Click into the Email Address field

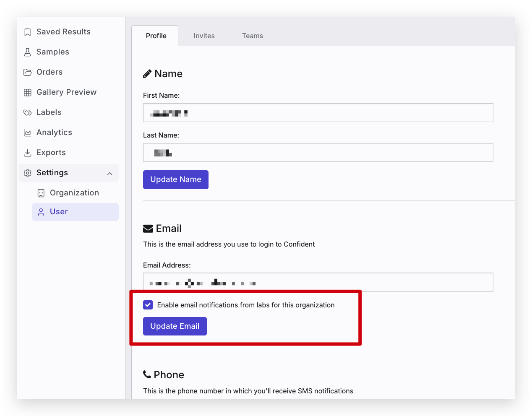pyautogui.click(x=318, y=282)
